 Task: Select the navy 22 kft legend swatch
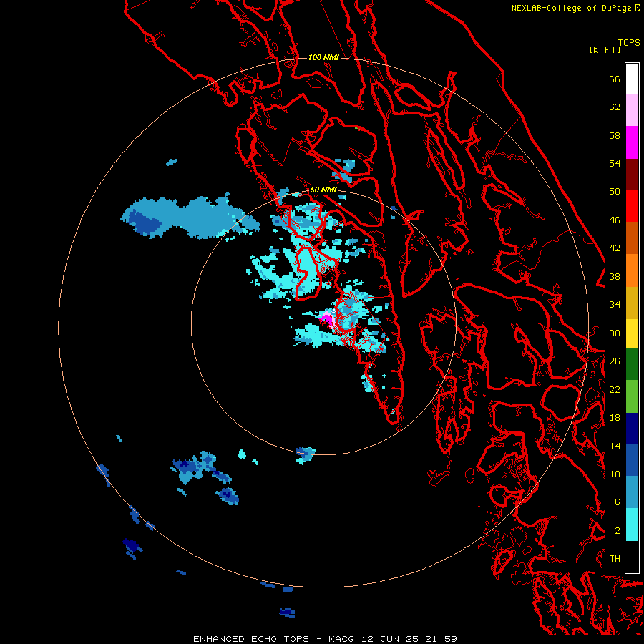click(632, 429)
